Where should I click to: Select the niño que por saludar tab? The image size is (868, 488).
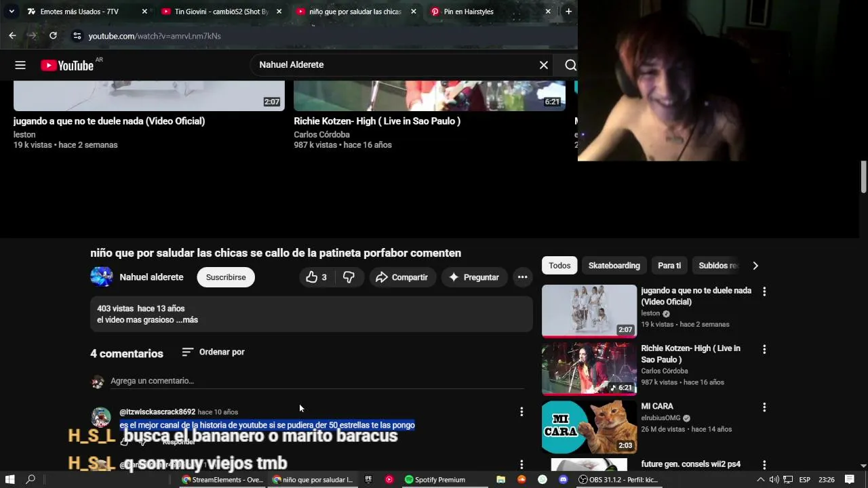[356, 12]
